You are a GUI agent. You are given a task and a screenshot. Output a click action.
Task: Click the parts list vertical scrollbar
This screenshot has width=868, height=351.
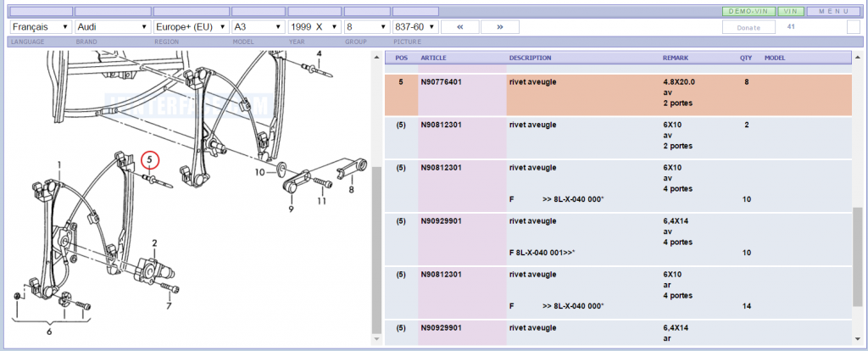858,254
